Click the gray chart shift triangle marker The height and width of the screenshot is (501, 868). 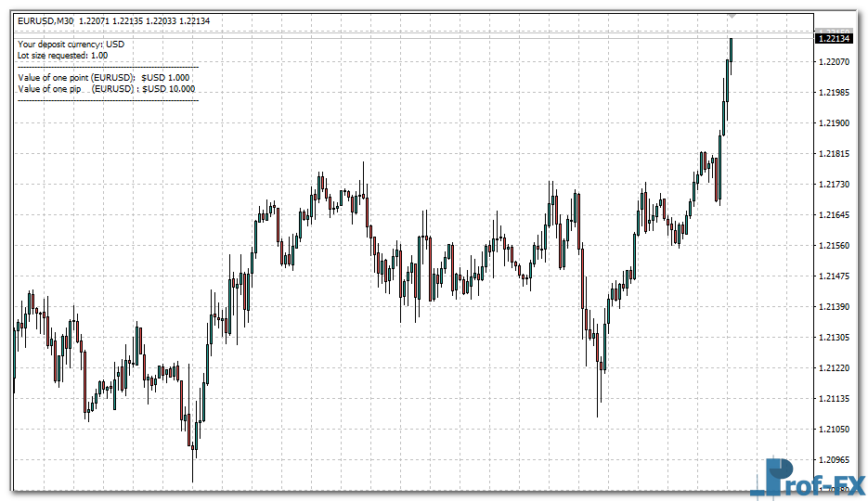click(x=732, y=16)
